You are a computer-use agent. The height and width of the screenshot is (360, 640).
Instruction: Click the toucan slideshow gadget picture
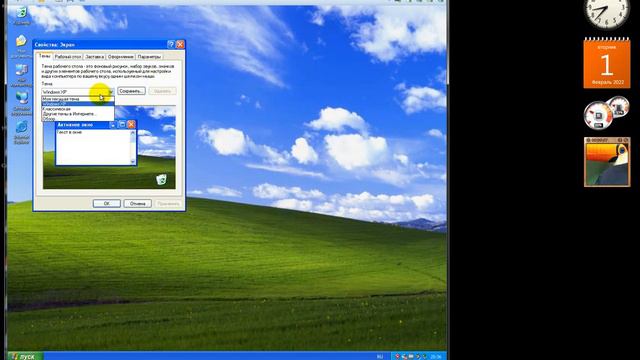click(607, 164)
